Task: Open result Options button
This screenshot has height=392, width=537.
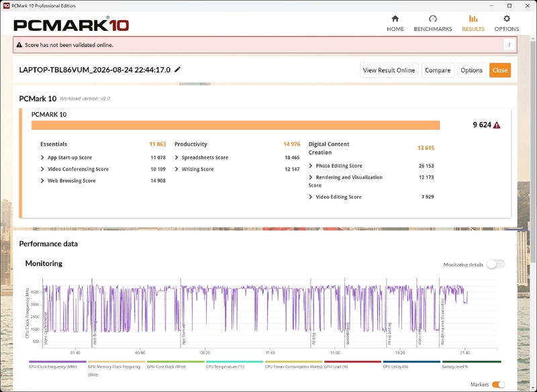Action: coord(472,70)
